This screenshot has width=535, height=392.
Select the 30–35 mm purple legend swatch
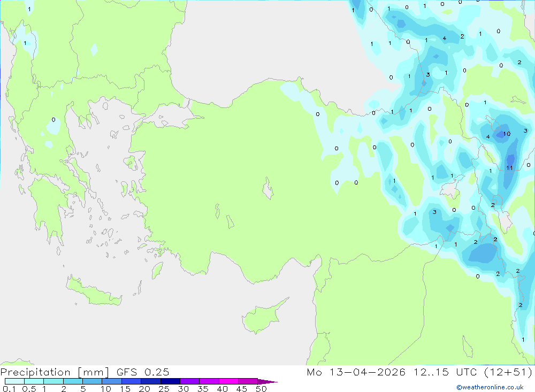click(189, 381)
